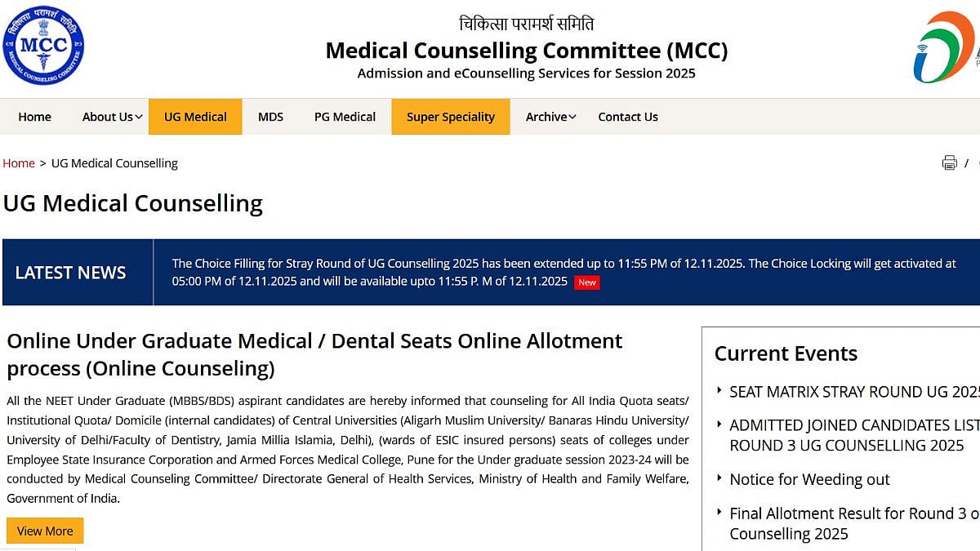Open Notice for Weeding out link

(x=809, y=480)
